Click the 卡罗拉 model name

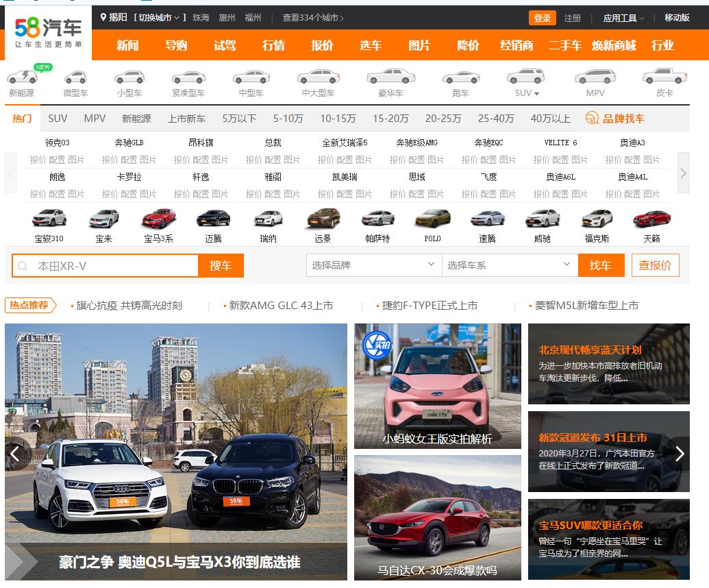129,177
